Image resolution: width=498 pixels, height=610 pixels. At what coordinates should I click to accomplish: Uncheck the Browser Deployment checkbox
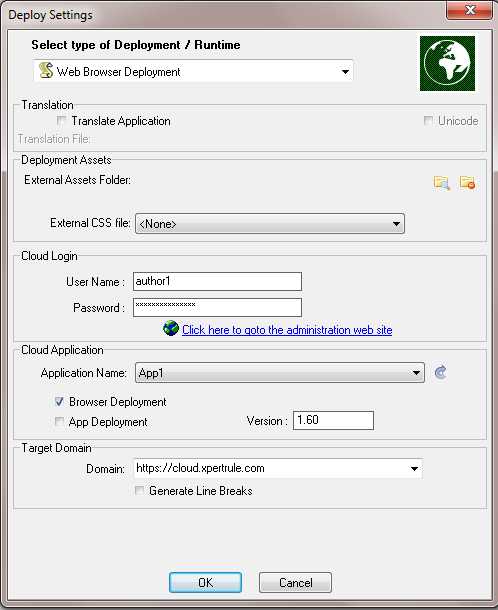click(x=60, y=401)
